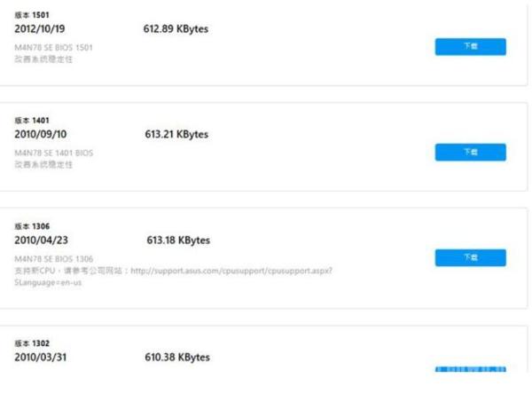The image size is (532, 394).
Task: Click the 2010/04/23 release date
Action: point(41,240)
